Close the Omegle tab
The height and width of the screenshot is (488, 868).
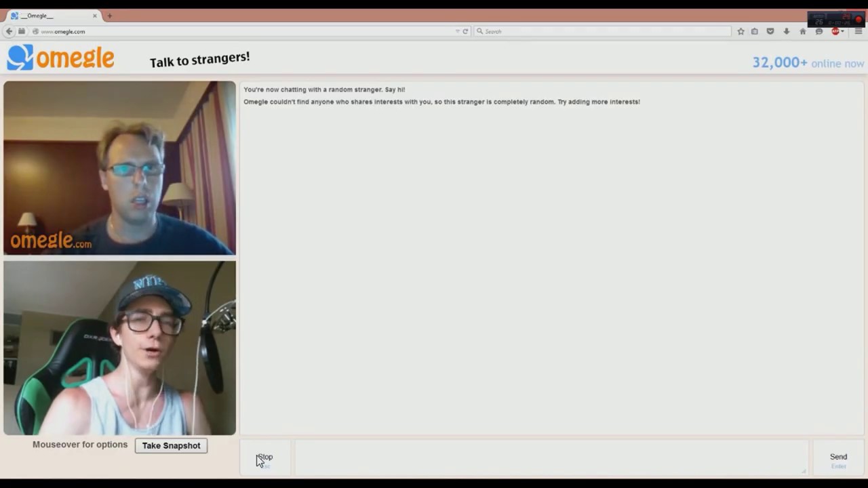click(x=95, y=16)
